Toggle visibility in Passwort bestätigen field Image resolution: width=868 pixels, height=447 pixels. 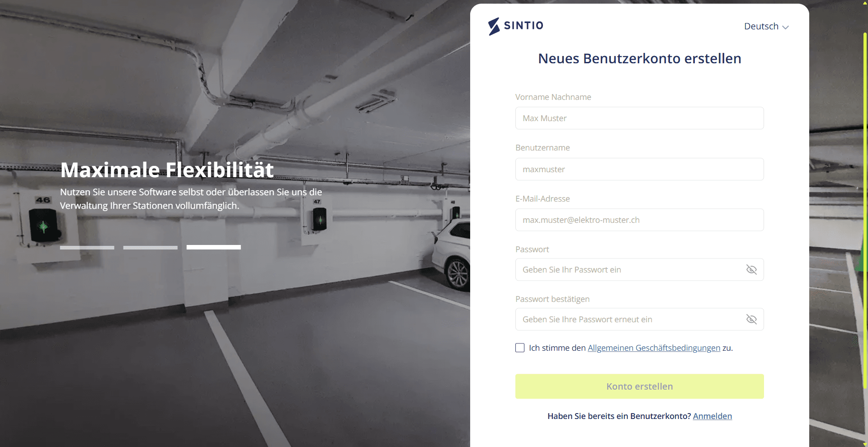[751, 320]
